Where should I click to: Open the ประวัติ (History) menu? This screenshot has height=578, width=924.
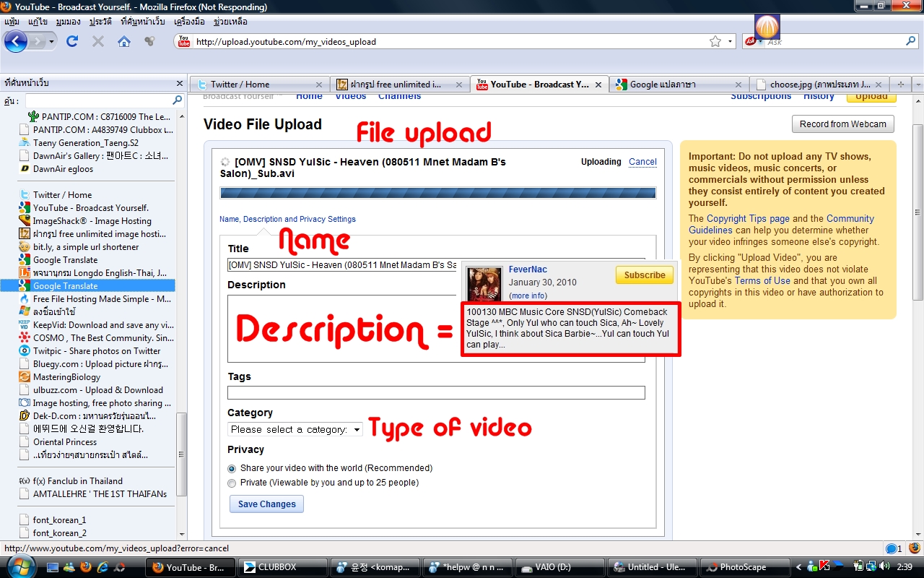101,22
